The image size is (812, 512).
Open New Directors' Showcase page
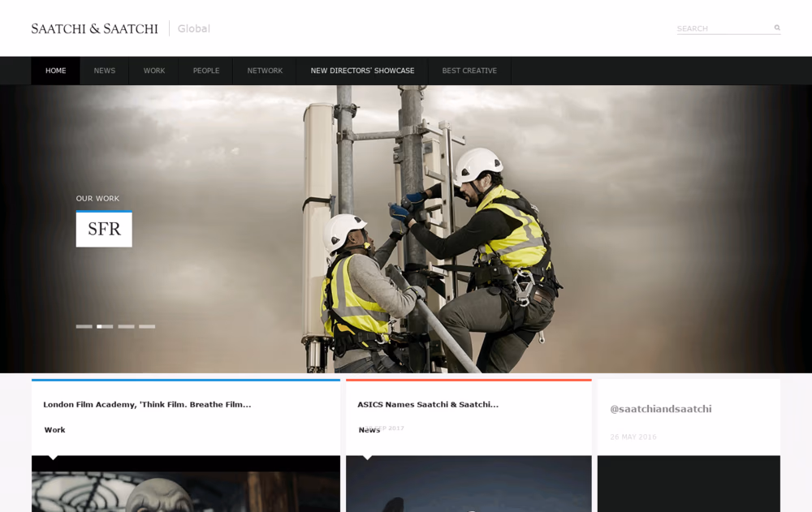coord(362,71)
